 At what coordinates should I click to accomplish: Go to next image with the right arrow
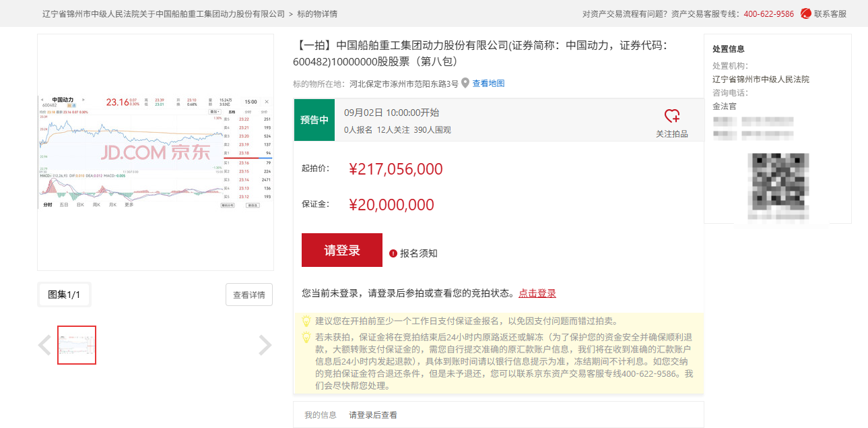pyautogui.click(x=265, y=345)
